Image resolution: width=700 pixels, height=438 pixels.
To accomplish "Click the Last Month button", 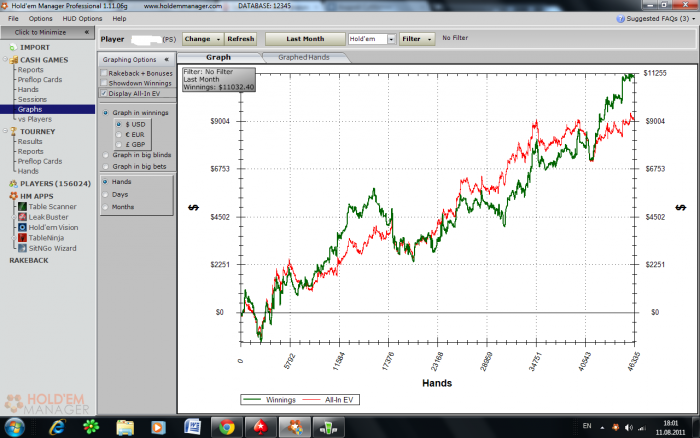I will (x=305, y=39).
